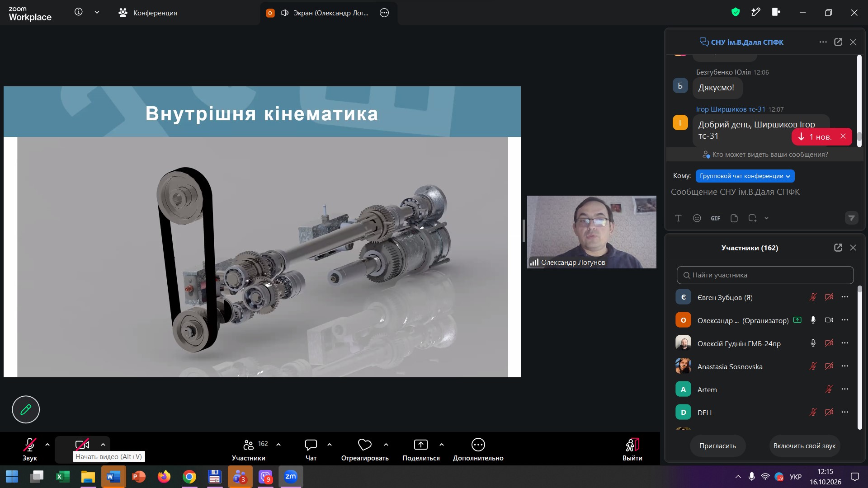868x488 pixels.
Task: Click Excel in the taskbar
Action: 63,477
